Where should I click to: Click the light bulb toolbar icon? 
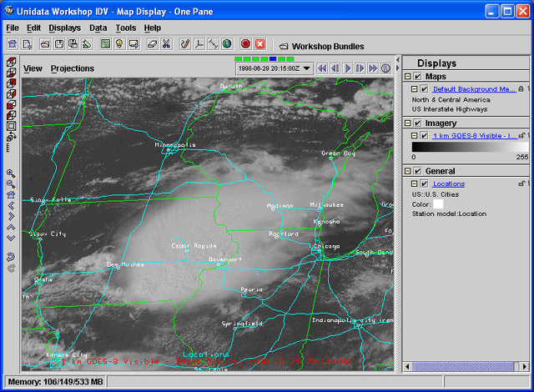coord(120,44)
